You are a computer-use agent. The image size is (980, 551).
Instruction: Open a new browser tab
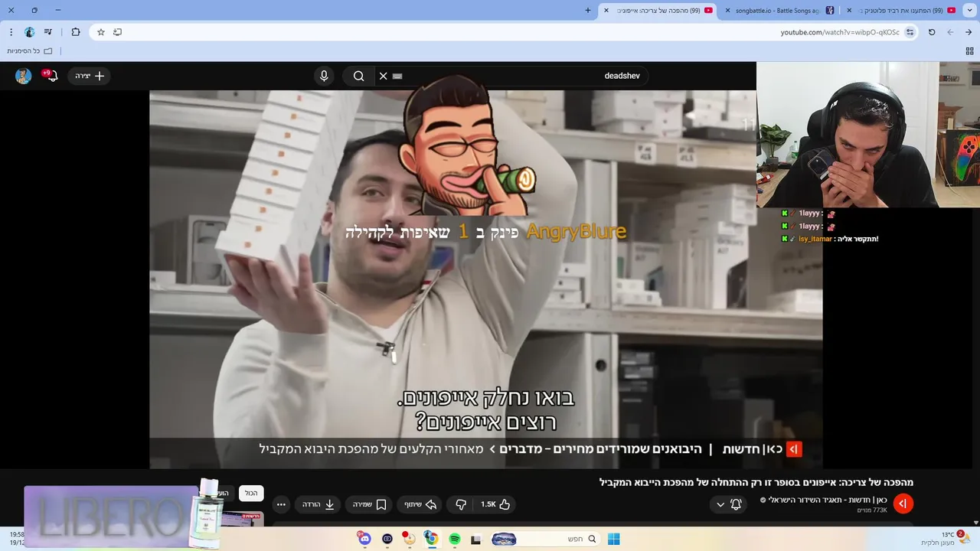pos(588,10)
